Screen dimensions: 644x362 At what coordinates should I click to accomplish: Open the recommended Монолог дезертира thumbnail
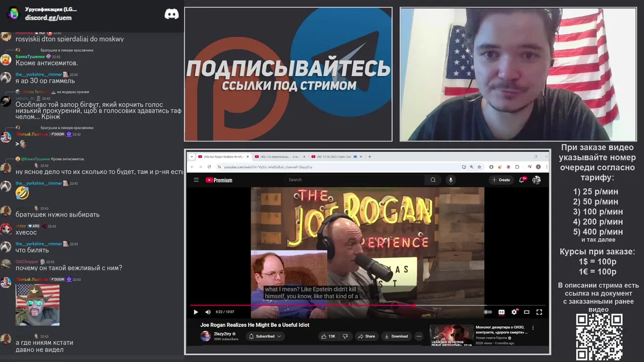pyautogui.click(x=451, y=335)
